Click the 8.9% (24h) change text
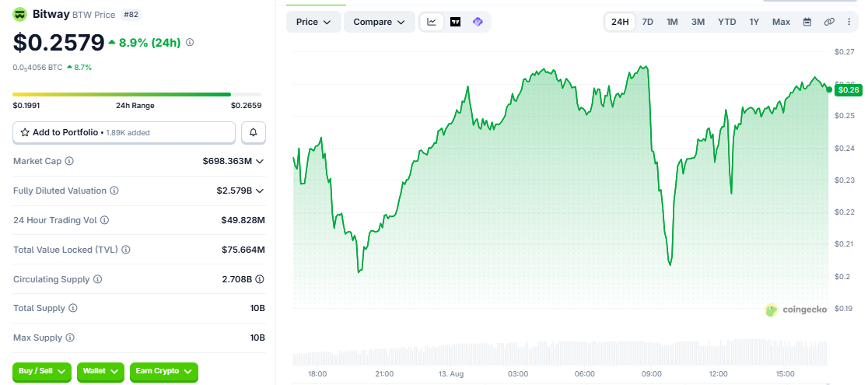868x385 pixels. (149, 42)
